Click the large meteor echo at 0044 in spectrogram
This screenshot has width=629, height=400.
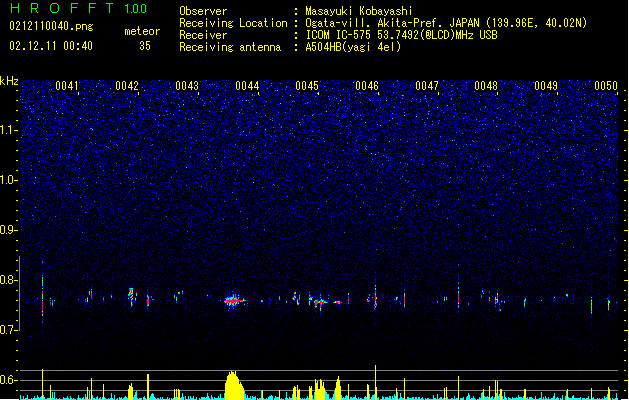234,300
